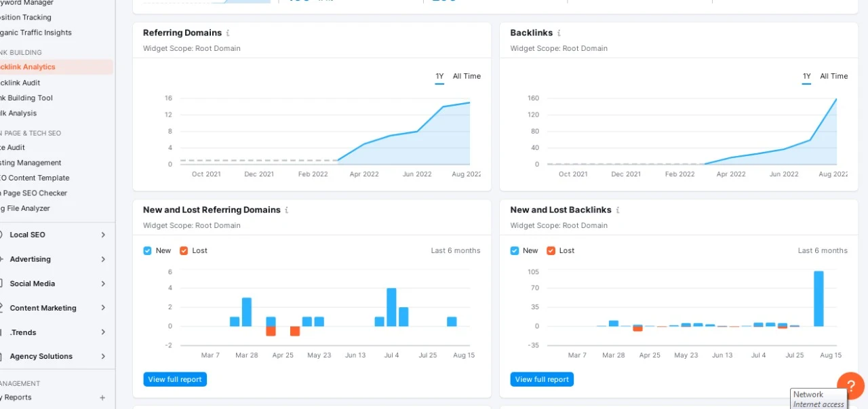Screen dimensions: 868x409
Task: Uncheck New in New and Lost Backlinks
Action: 514,250
